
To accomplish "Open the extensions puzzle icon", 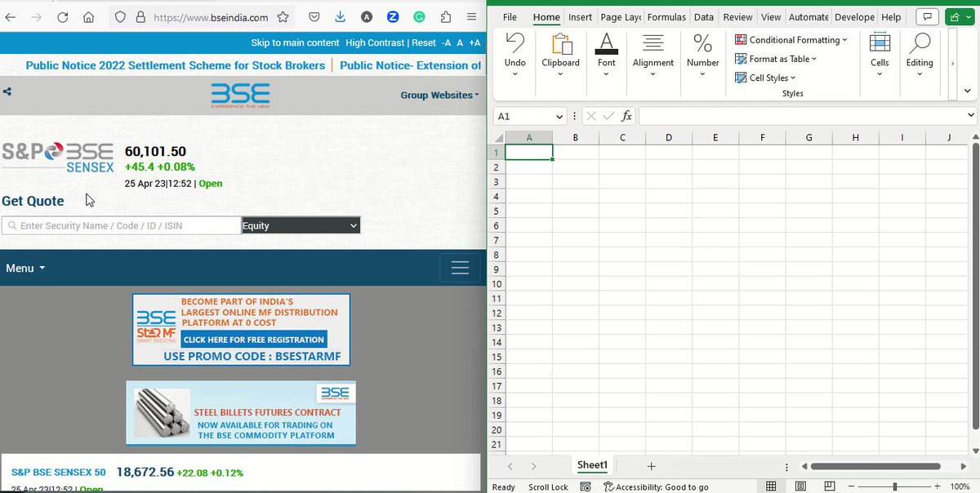I will (x=445, y=17).
